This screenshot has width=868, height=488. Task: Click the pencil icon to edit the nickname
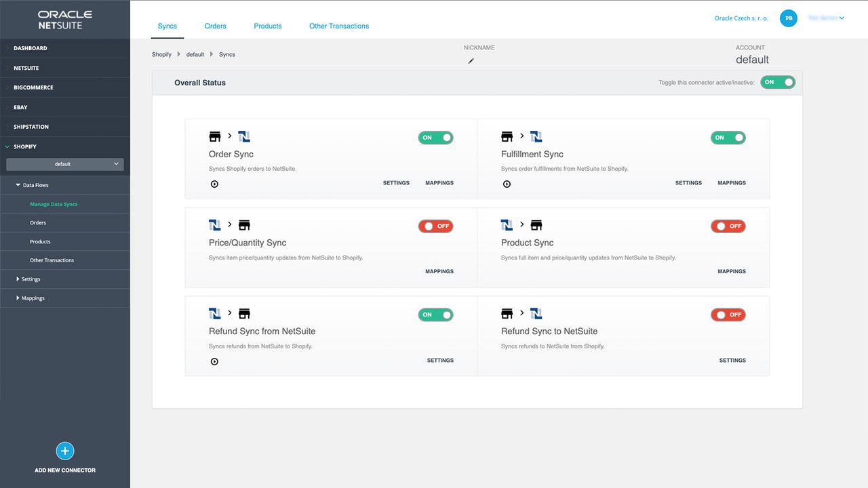471,60
